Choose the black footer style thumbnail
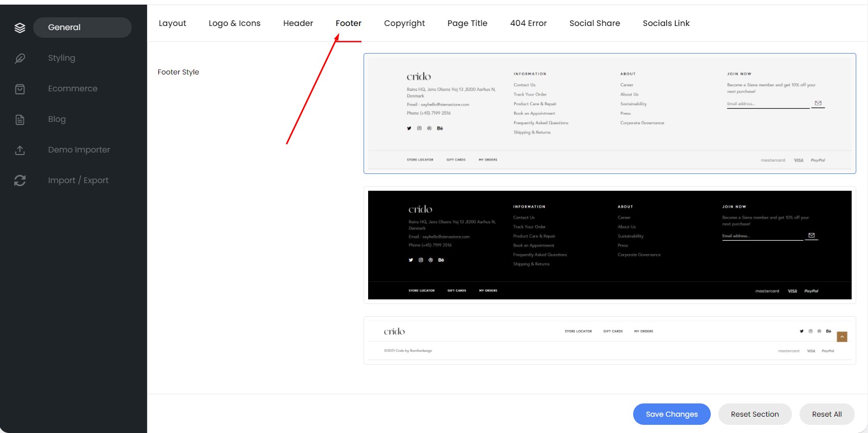868x433 pixels. 610,245
